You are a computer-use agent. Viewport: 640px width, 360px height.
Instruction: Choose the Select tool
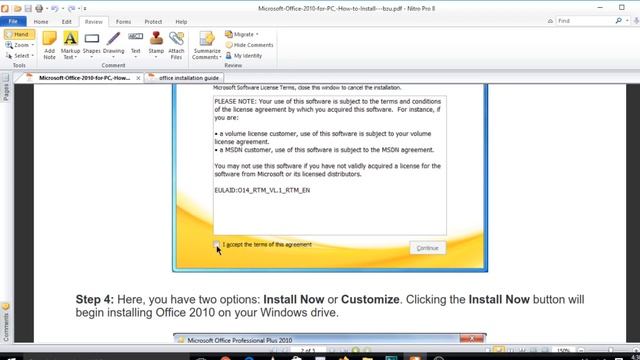pos(19,56)
